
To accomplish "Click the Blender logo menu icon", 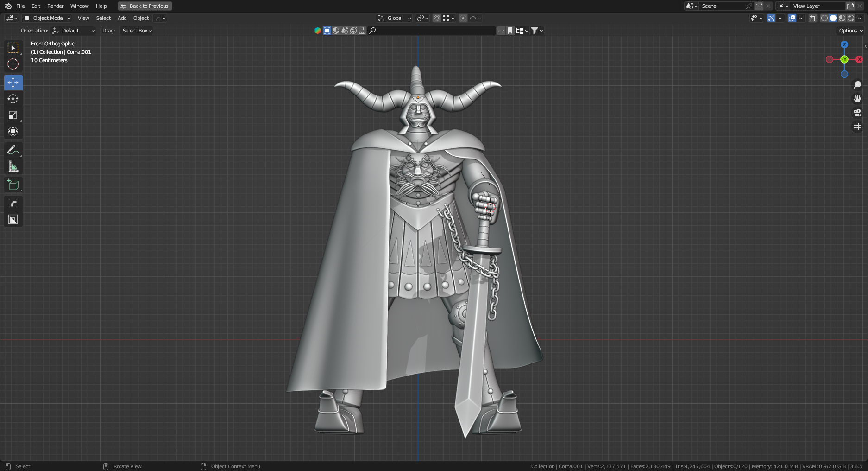I will click(x=8, y=6).
